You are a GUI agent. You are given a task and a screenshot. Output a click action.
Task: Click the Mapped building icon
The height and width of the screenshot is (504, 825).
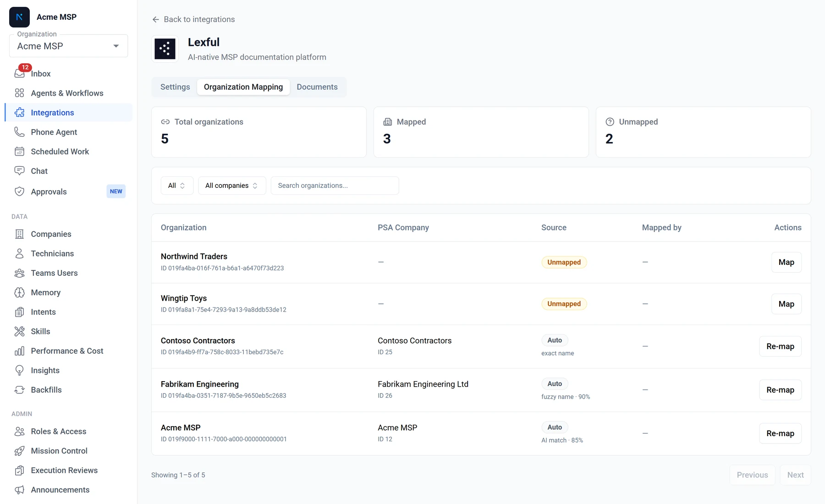point(387,122)
